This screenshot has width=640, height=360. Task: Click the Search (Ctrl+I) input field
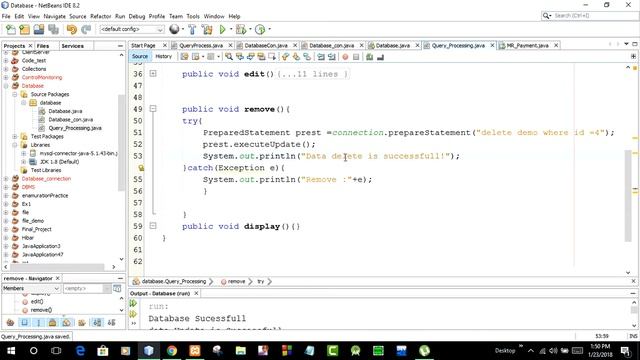[x=595, y=16]
